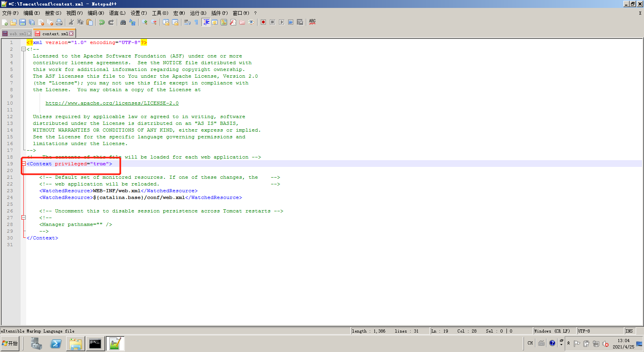Run macro multiple times icon

(x=291, y=22)
